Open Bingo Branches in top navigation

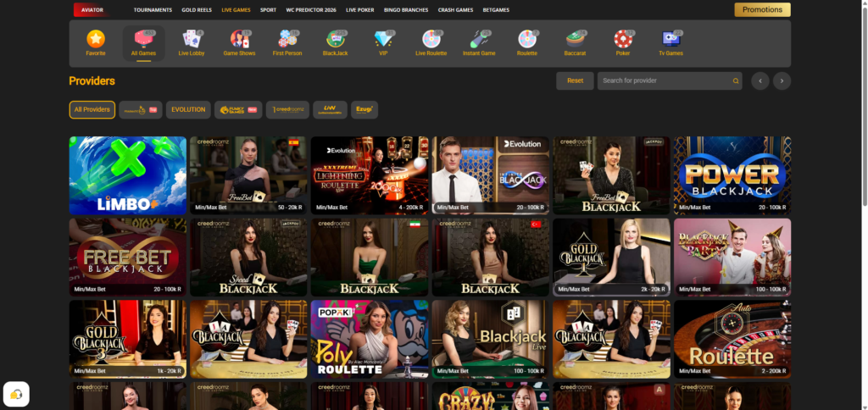point(406,10)
